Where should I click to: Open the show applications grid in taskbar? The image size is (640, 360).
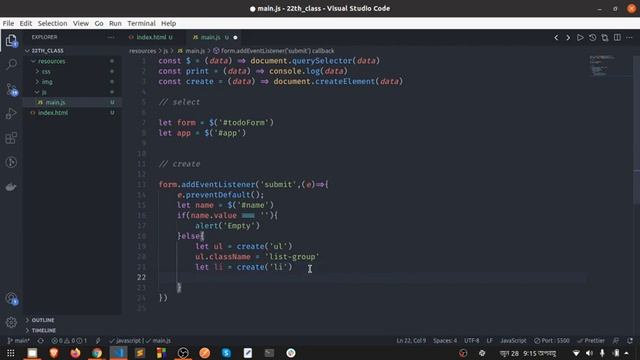11,353
